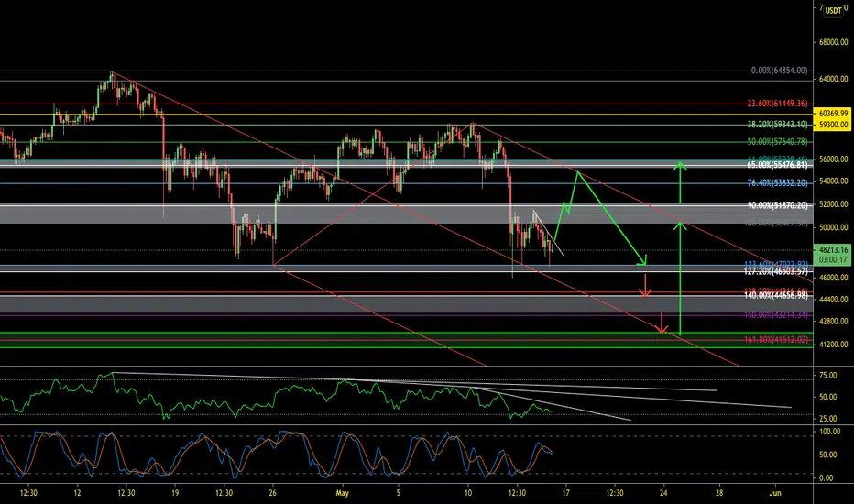Select the 161.80%(41512.02) Fibonacci level label

coord(776,339)
